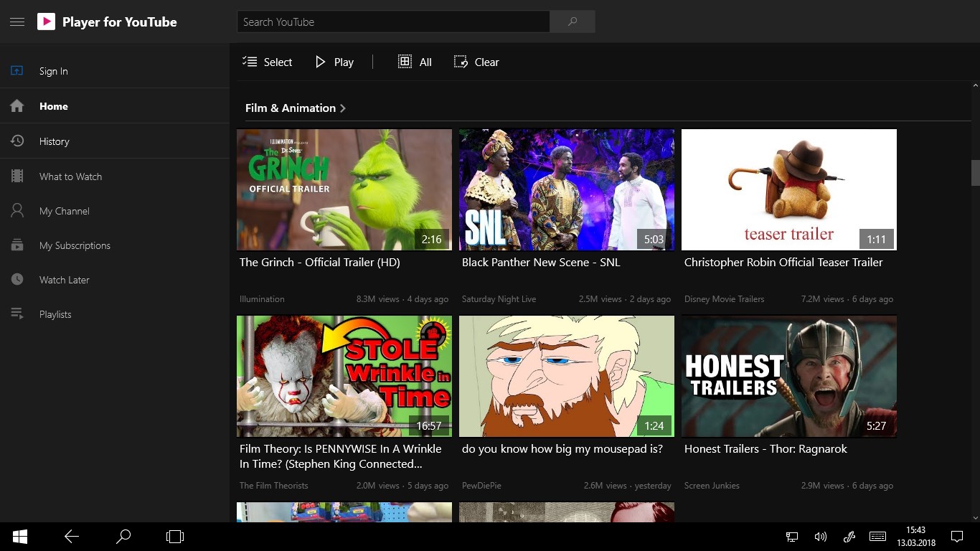Open the Windows action center notifications
The height and width of the screenshot is (551, 980).
[x=957, y=537]
